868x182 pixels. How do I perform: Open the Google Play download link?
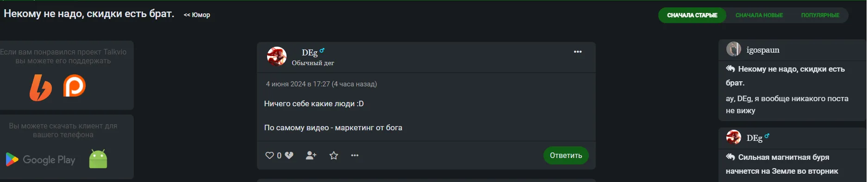tap(40, 160)
